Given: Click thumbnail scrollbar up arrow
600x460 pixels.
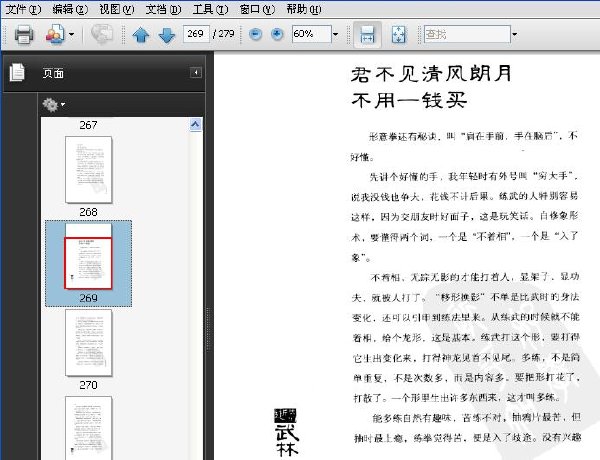Looking at the screenshot, I should 196,124.
